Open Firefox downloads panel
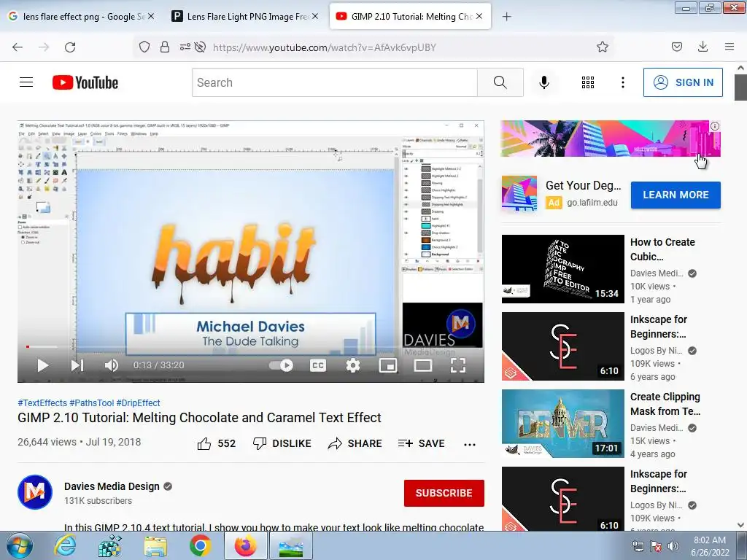This screenshot has height=560, width=747. [703, 47]
